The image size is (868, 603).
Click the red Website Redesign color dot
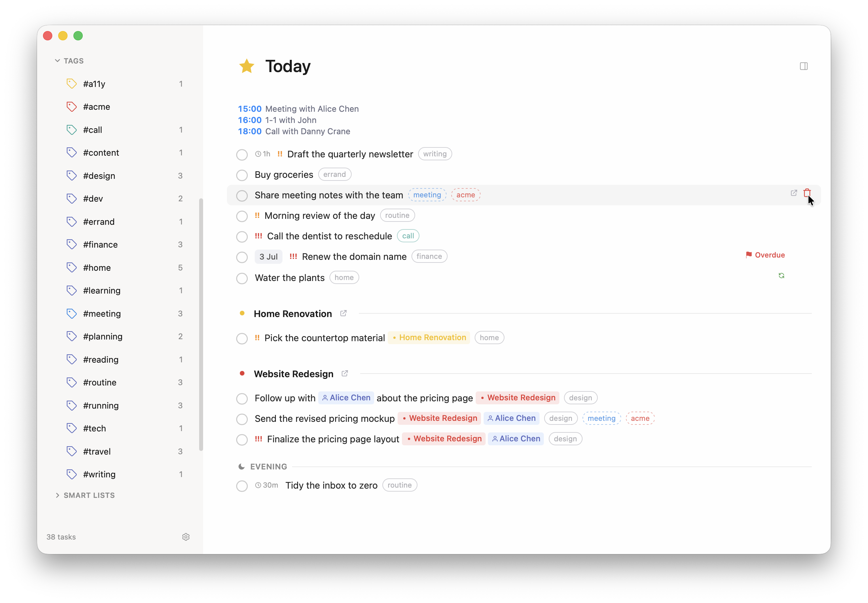pyautogui.click(x=242, y=374)
